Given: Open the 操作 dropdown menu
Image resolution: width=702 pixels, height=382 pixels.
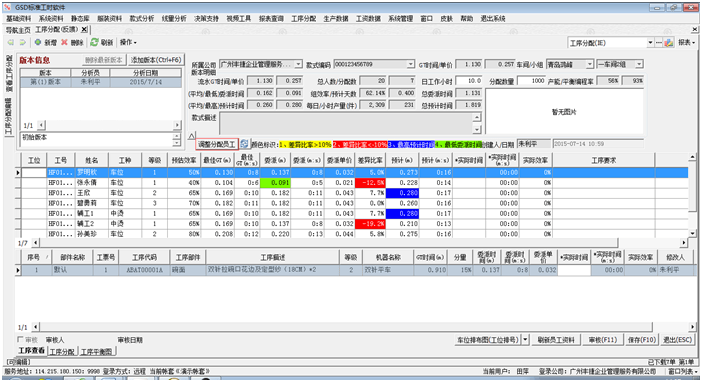Looking at the screenshot, I should [128, 43].
